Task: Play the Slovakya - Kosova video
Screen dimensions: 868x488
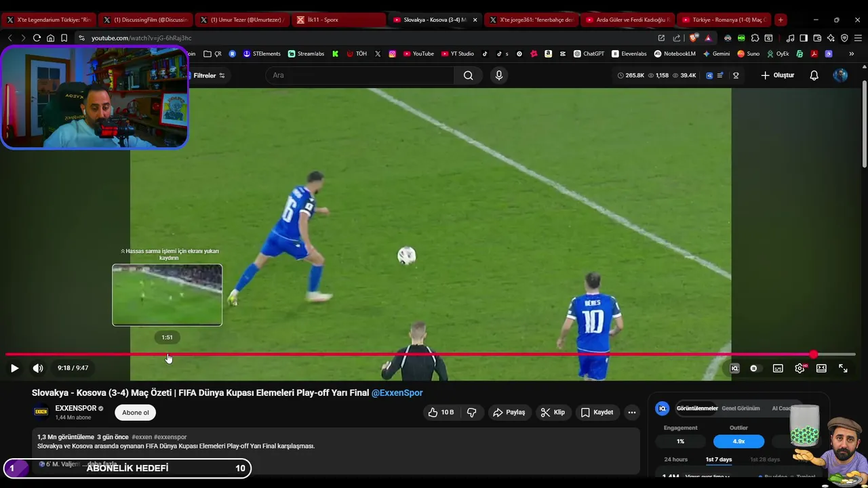Action: (x=14, y=368)
